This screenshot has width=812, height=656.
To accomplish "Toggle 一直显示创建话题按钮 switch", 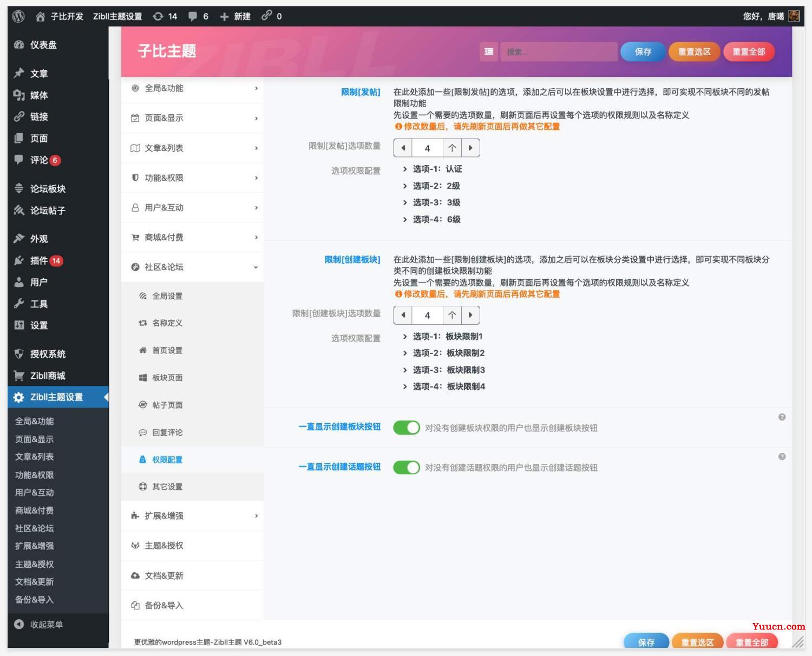I will click(x=407, y=468).
